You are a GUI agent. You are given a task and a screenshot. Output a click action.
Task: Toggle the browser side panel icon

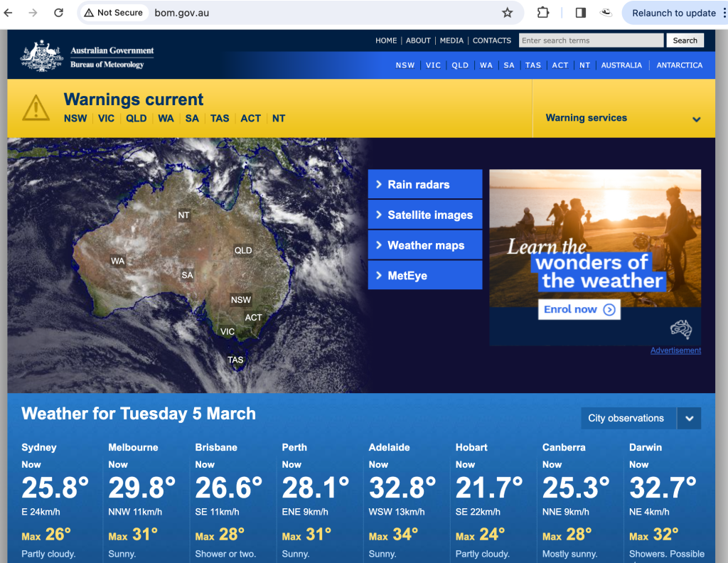[x=580, y=13]
